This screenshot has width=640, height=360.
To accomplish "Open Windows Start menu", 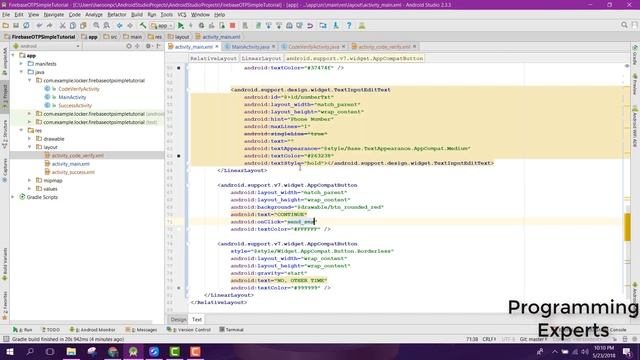I will (9, 351).
